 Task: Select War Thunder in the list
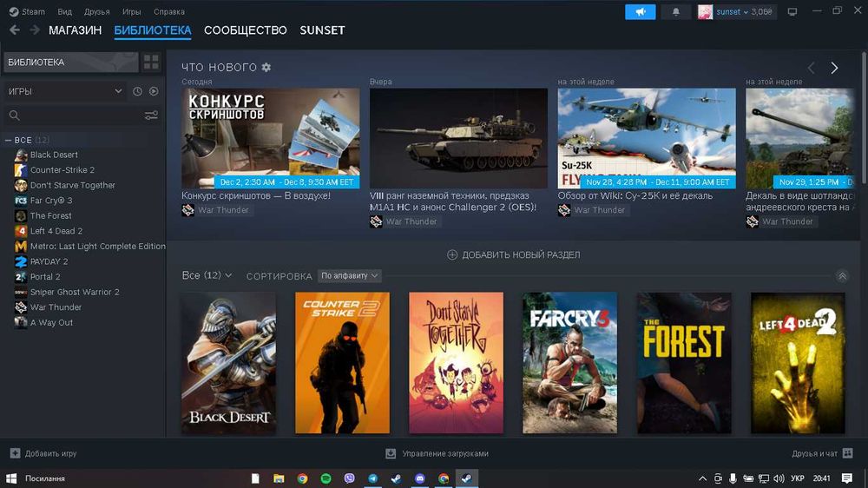point(56,307)
